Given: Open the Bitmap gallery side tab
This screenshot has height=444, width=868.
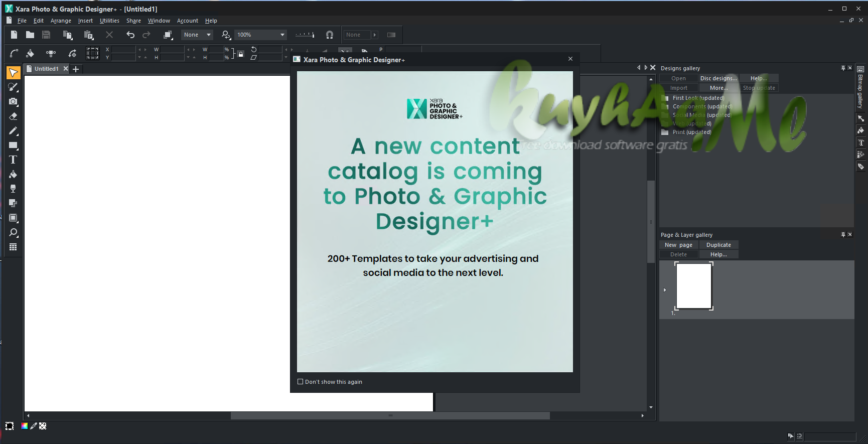Looking at the screenshot, I should 860,87.
